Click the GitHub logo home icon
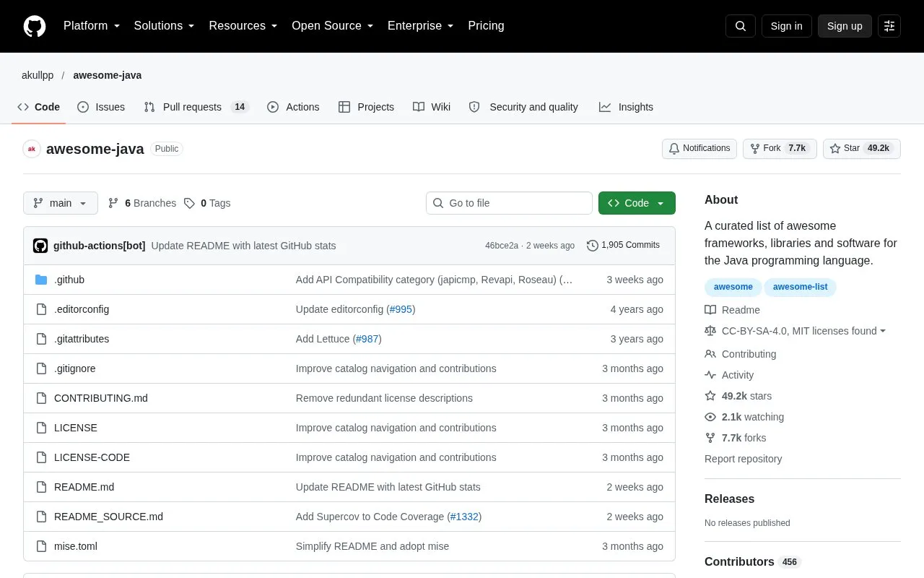The height and width of the screenshot is (578, 924). (35, 26)
